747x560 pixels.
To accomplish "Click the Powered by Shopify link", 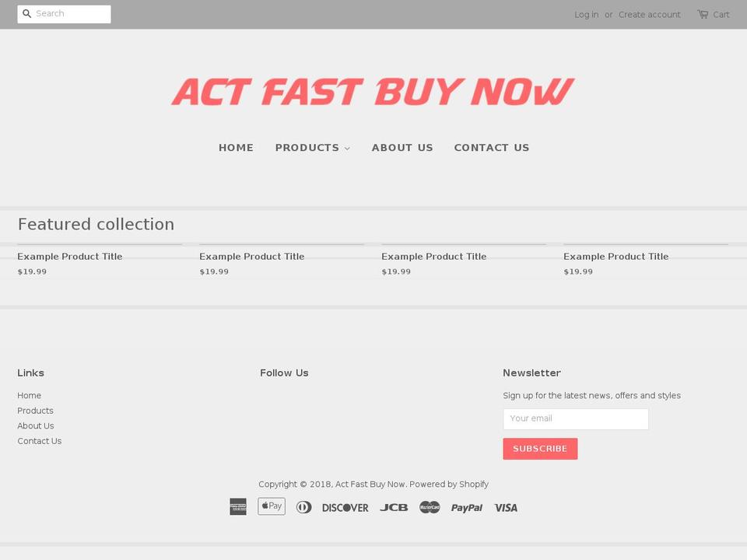I will click(x=449, y=484).
